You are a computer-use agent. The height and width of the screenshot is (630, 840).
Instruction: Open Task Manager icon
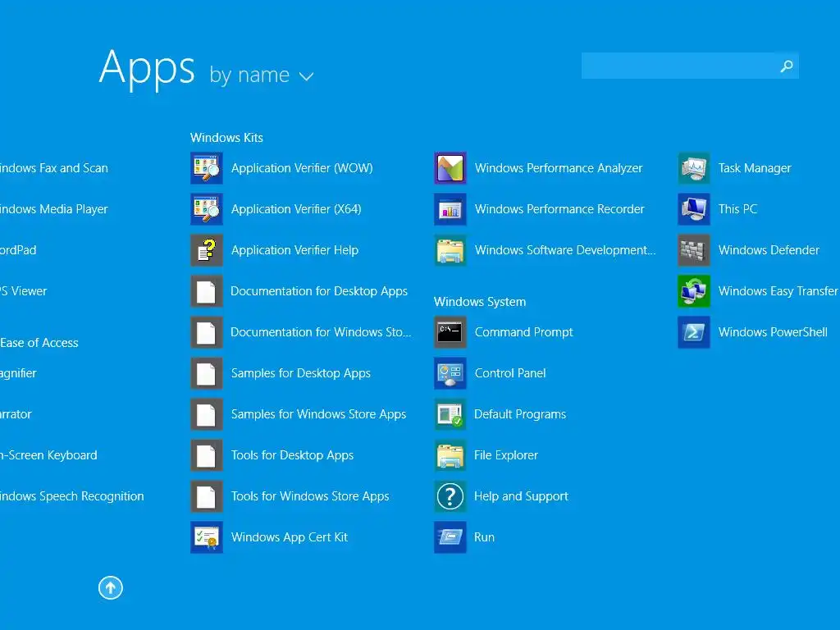[x=694, y=168]
